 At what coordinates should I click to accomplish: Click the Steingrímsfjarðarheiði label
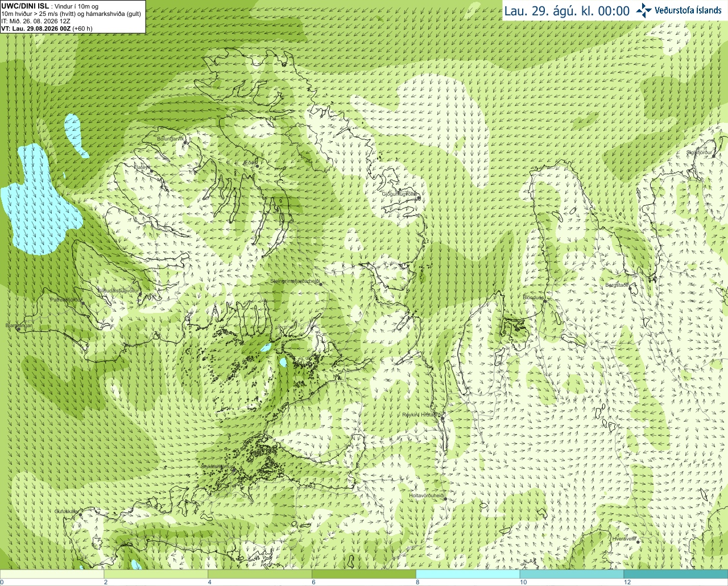pos(294,281)
